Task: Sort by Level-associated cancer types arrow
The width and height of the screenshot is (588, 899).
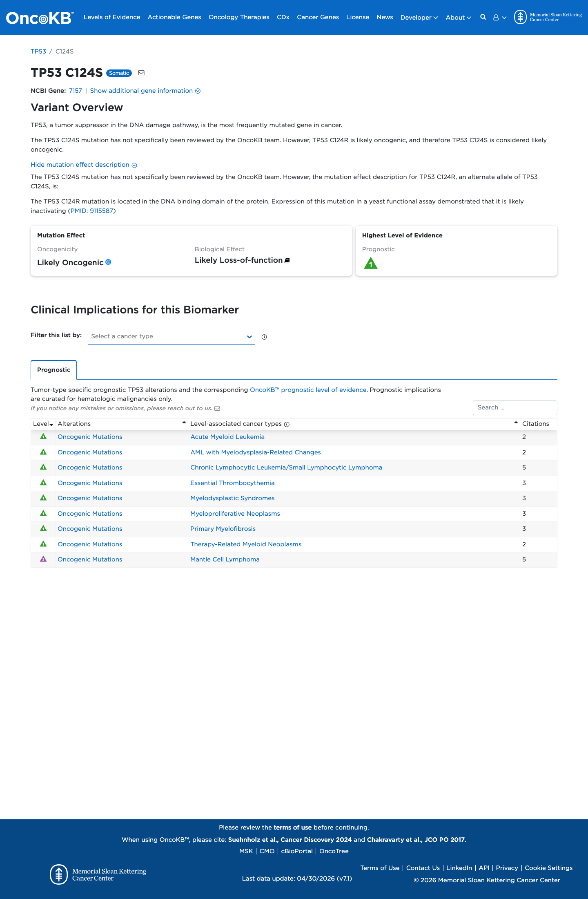Action: point(516,423)
